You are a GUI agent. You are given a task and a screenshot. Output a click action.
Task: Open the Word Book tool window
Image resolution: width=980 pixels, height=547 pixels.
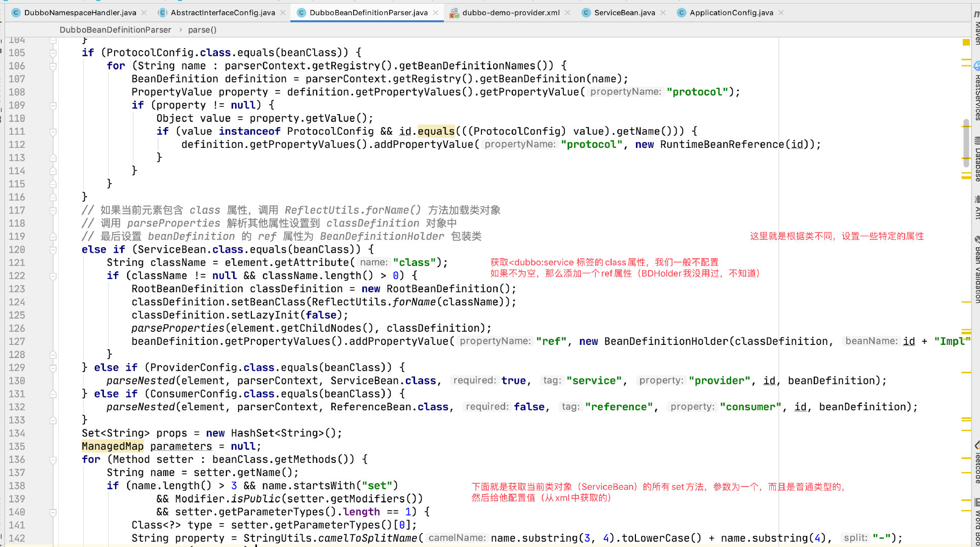point(976,523)
